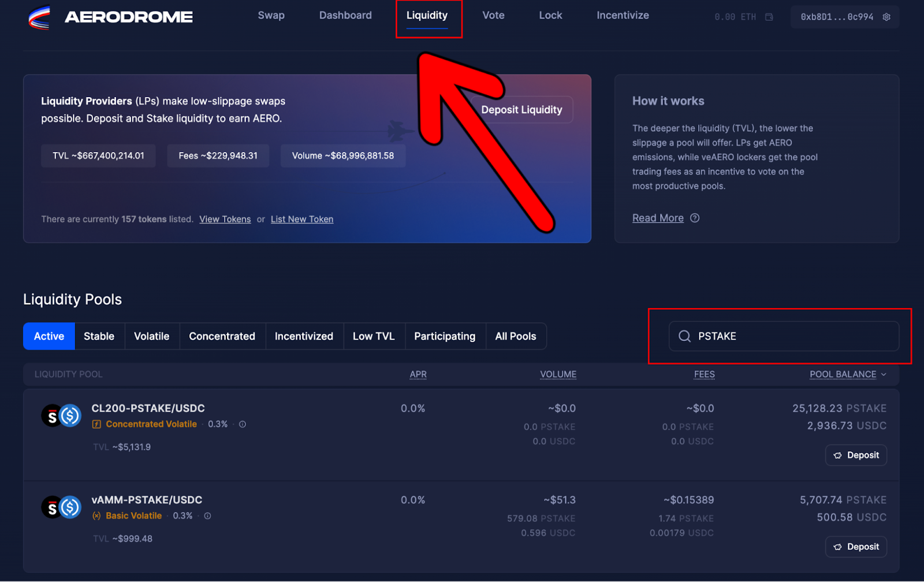Viewport: 924px width, 582px height.
Task: Click the CL200-PSTAKE/USDC pool name
Action: pyautogui.click(x=148, y=409)
